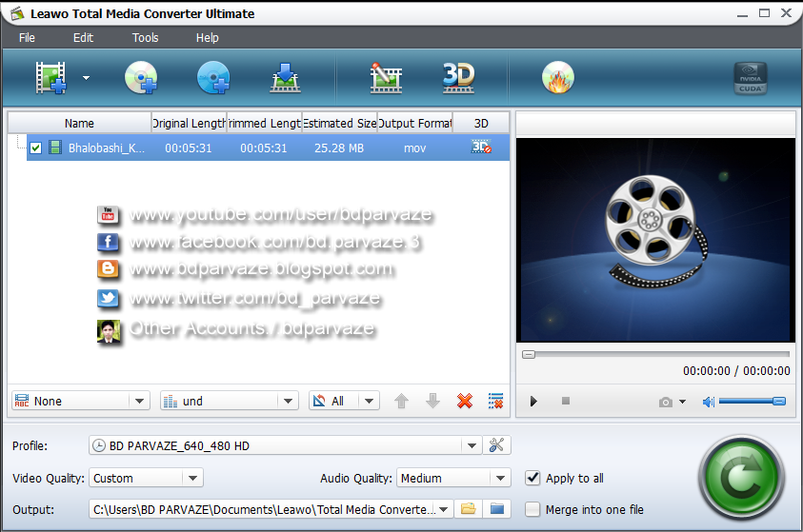The width and height of the screenshot is (803, 532).
Task: Click the Move Down arrow icon
Action: (x=432, y=401)
